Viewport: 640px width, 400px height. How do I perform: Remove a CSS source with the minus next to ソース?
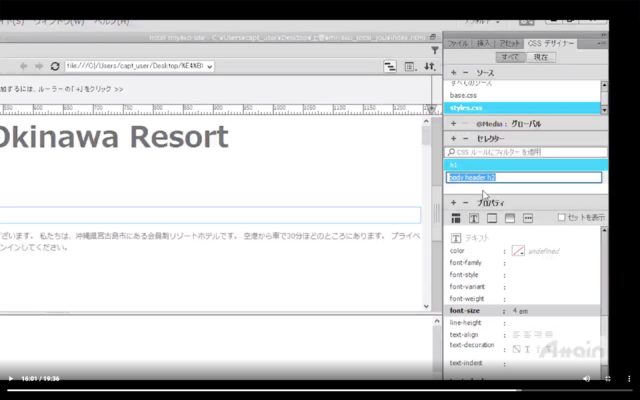tap(465, 73)
